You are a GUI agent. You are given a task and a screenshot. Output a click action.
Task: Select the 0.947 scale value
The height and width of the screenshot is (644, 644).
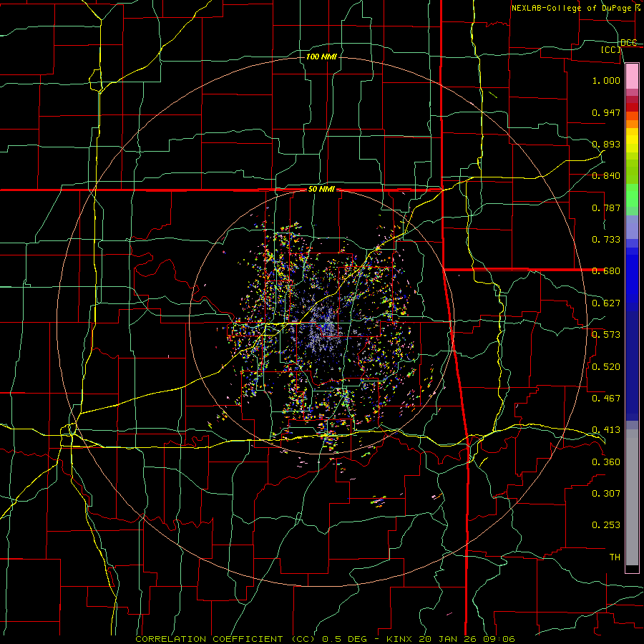[606, 112]
